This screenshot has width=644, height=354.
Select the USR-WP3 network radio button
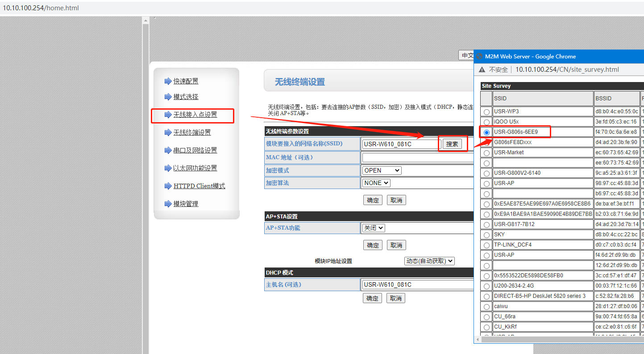point(486,112)
